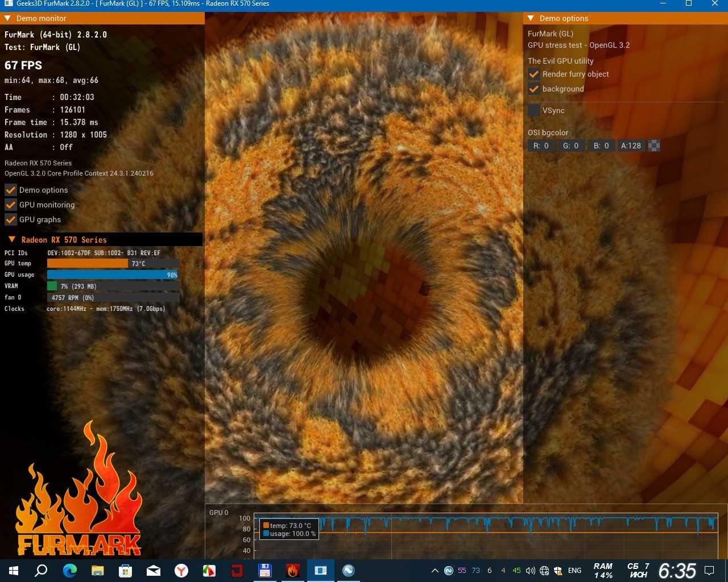Open the date СБ 7 ИЮН calendar
This screenshot has width=728, height=582.
tap(638, 571)
